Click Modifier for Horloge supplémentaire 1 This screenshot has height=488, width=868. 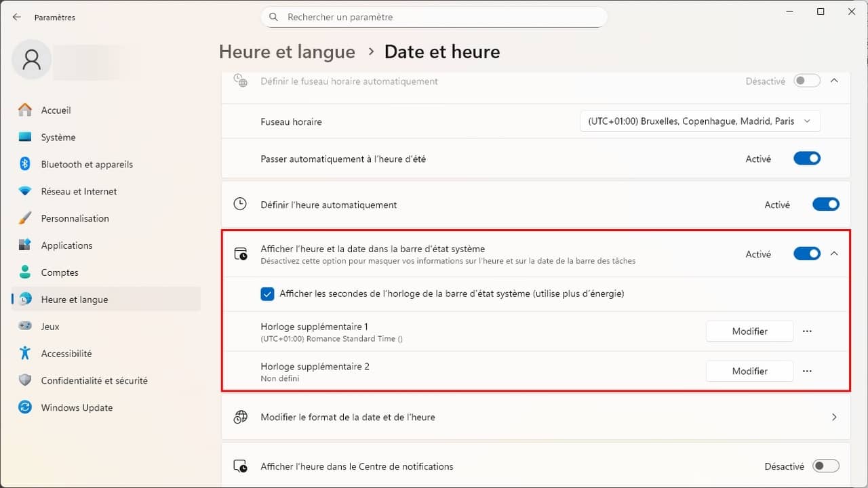click(x=749, y=331)
